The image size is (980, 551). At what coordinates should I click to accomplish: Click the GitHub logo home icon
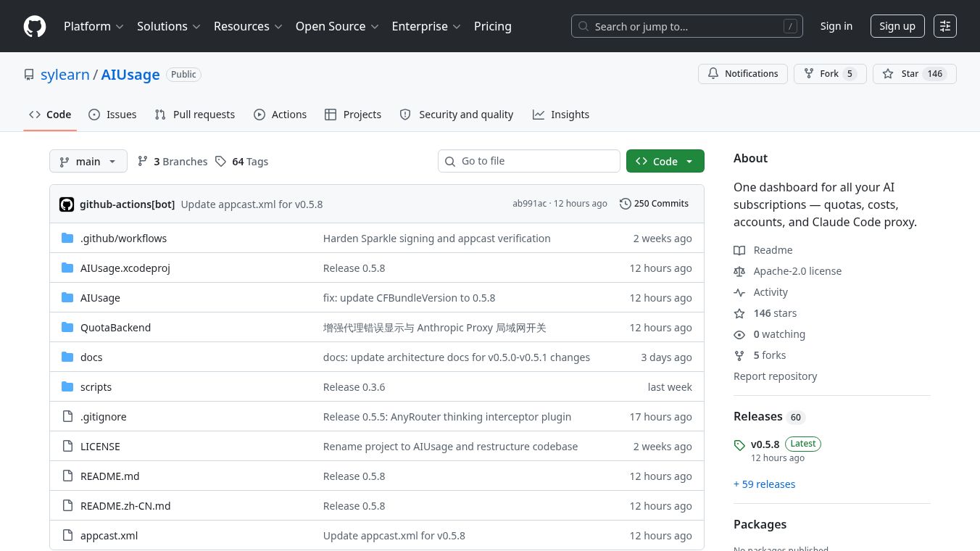35,26
